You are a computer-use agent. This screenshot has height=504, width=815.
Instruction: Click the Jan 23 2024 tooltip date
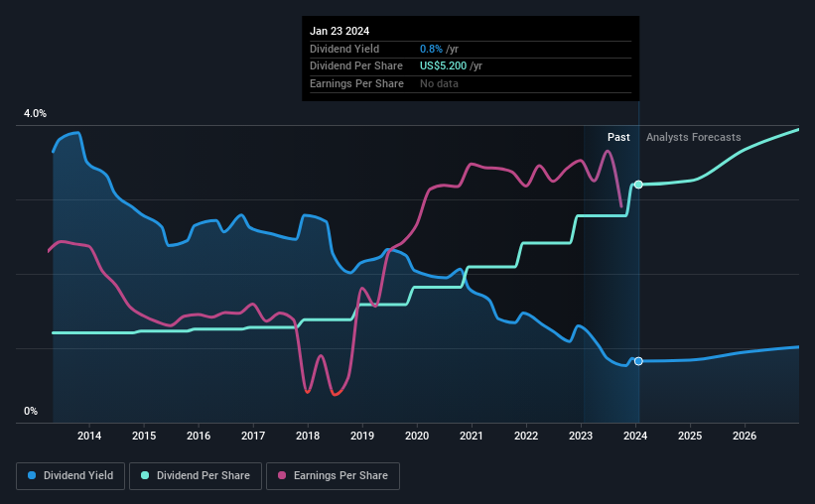coord(340,31)
